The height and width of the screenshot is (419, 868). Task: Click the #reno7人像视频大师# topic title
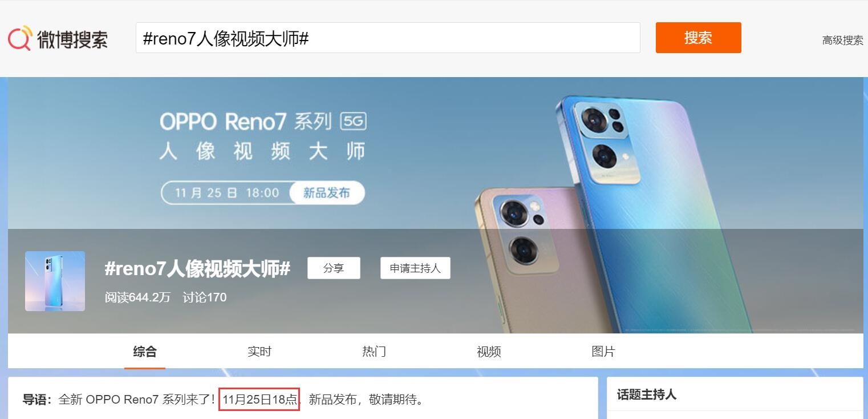coord(197,268)
